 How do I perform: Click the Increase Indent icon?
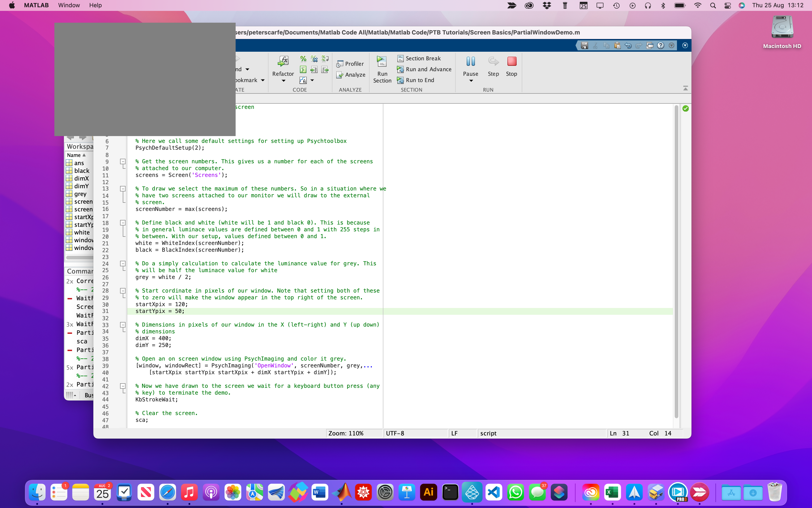pyautogui.click(x=314, y=70)
